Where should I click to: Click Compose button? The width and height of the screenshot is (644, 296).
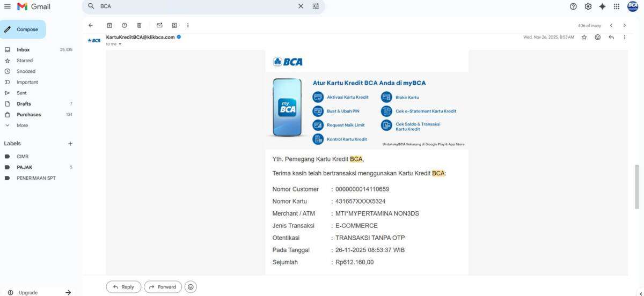pos(23,29)
